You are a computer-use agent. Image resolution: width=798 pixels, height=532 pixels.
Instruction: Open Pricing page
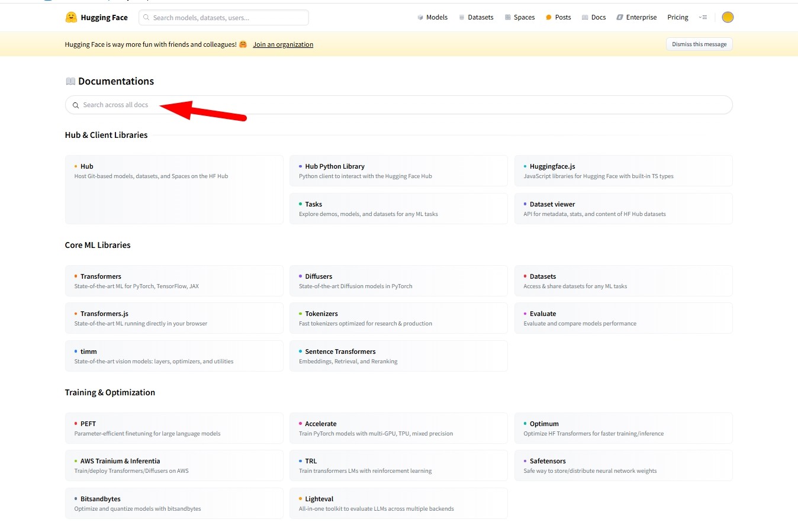pyautogui.click(x=678, y=18)
